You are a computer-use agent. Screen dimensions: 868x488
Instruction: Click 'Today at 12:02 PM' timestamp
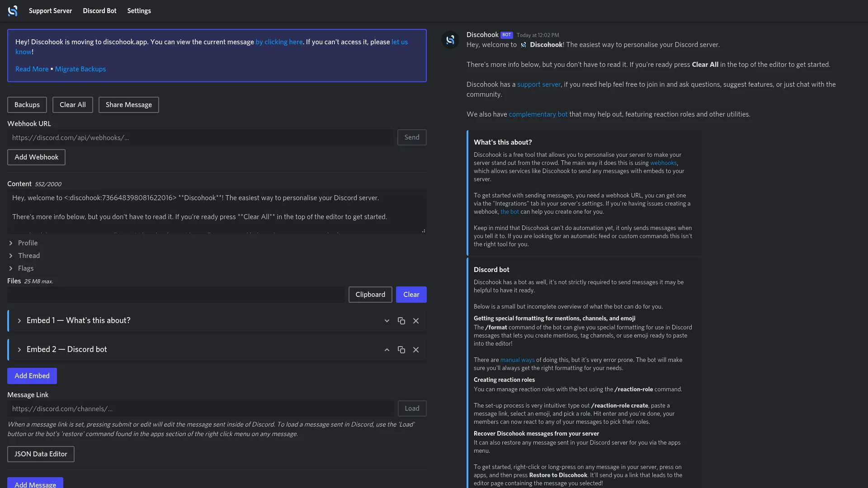point(538,35)
